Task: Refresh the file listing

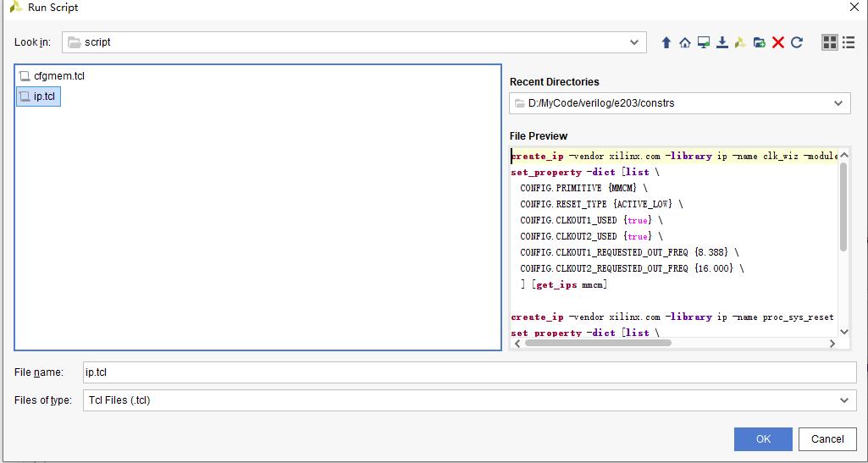Action: tap(797, 42)
